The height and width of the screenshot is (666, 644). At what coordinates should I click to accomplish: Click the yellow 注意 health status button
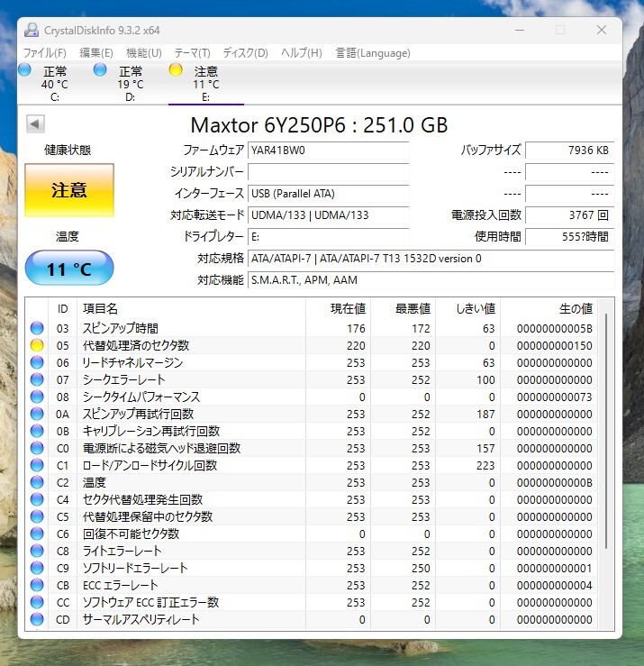(x=69, y=190)
